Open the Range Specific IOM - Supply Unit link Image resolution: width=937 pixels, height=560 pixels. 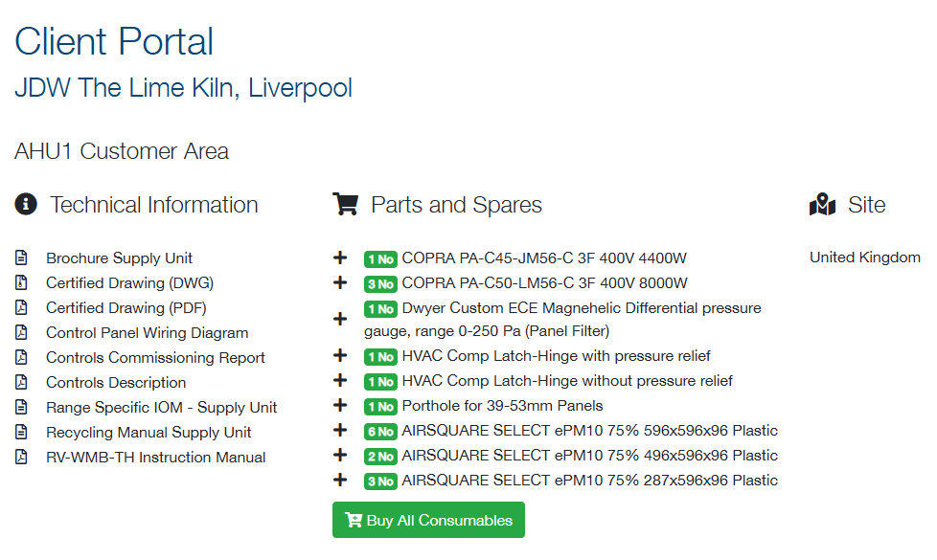pos(161,408)
